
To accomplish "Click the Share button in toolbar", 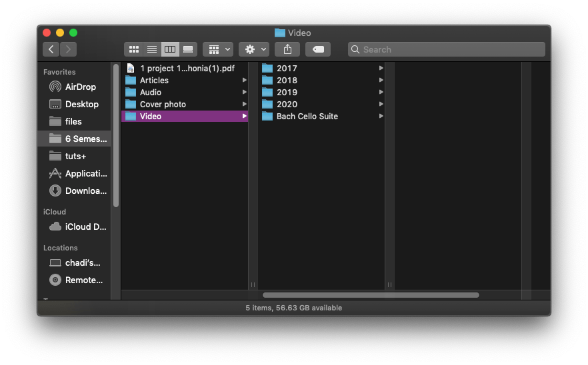I will click(x=287, y=49).
